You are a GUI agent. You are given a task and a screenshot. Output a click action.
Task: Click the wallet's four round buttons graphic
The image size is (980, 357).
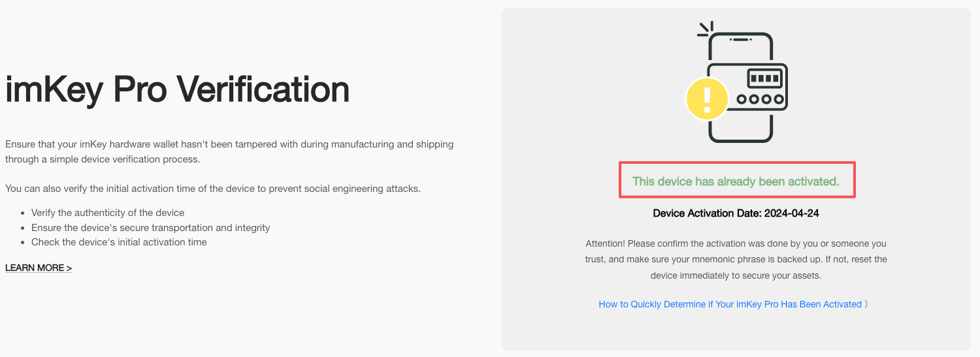[760, 100]
